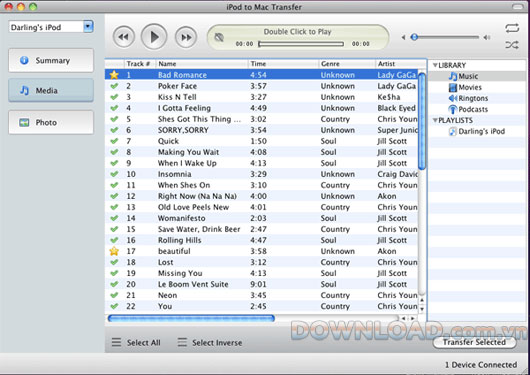This screenshot has height=375, width=530.
Task: Click the Select All list icon
Action: point(116,343)
